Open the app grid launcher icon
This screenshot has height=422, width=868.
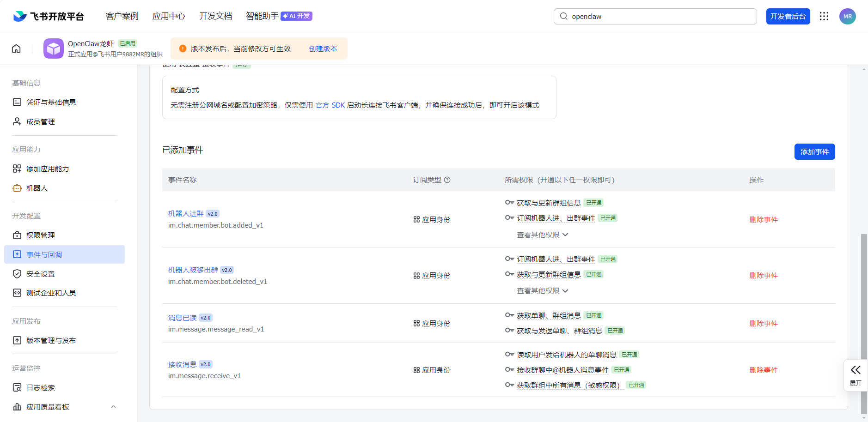[x=824, y=16]
